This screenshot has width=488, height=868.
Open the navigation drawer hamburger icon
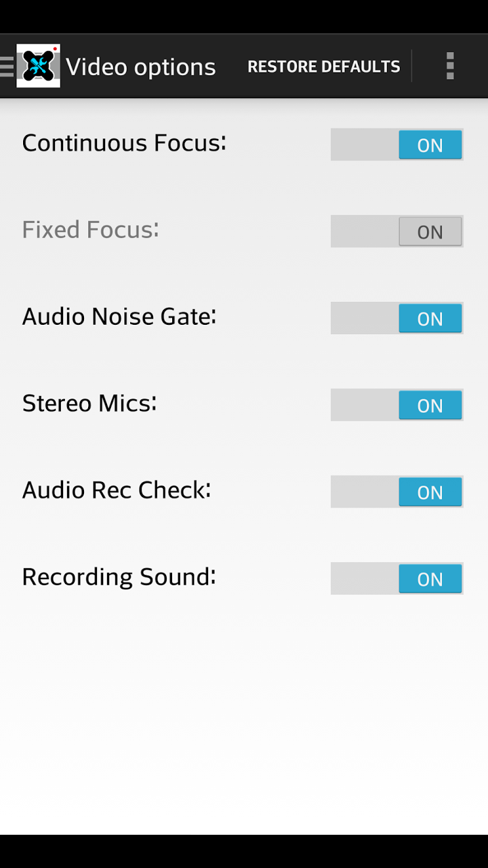pos(7,66)
